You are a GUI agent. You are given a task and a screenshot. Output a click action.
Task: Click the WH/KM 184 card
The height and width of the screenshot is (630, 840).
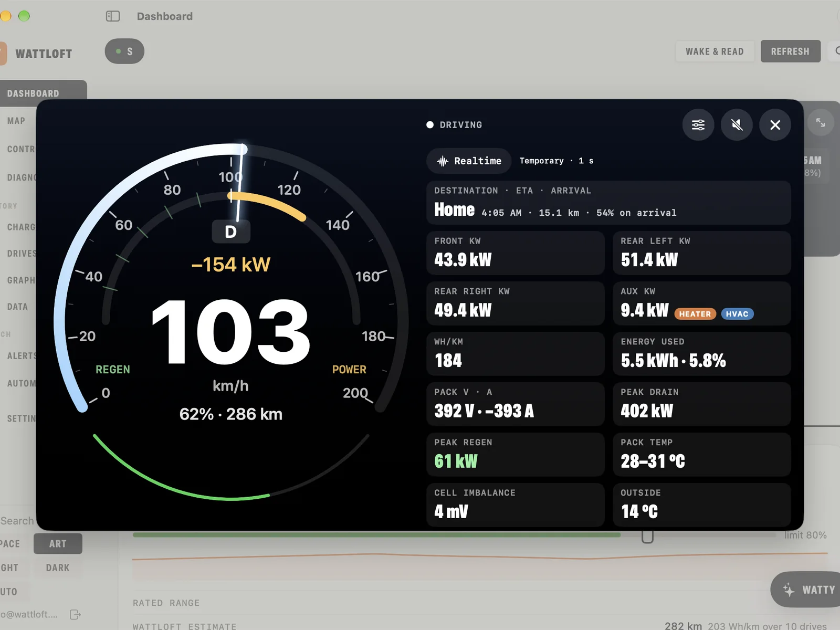[x=516, y=354]
